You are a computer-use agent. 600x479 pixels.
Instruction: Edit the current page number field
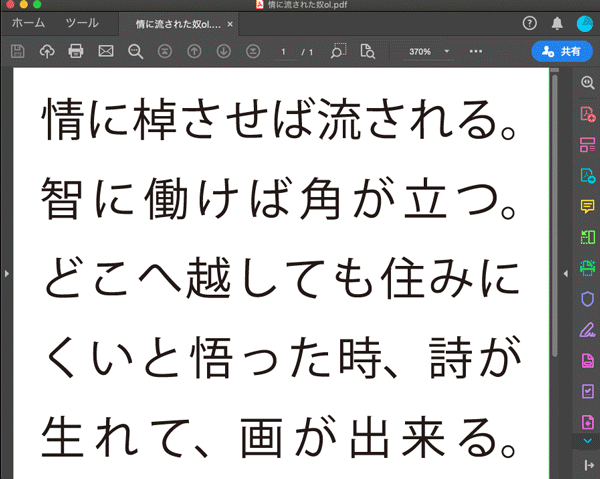click(x=284, y=52)
